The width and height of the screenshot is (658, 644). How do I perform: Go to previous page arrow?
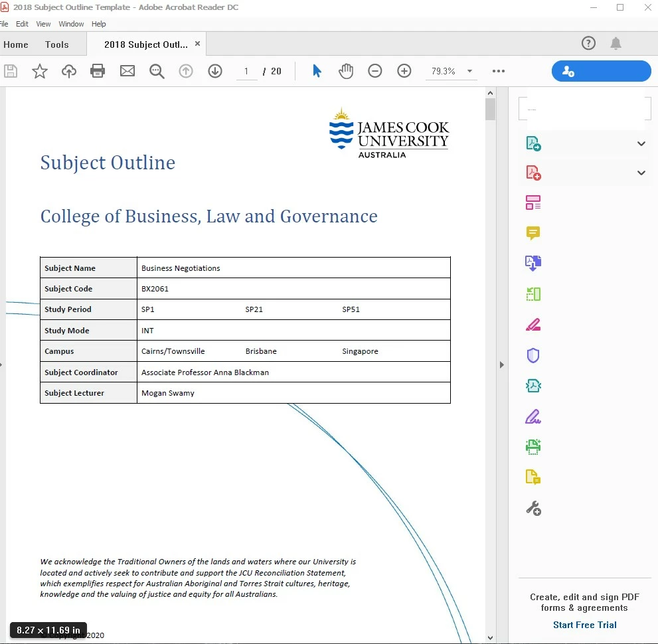(x=186, y=71)
